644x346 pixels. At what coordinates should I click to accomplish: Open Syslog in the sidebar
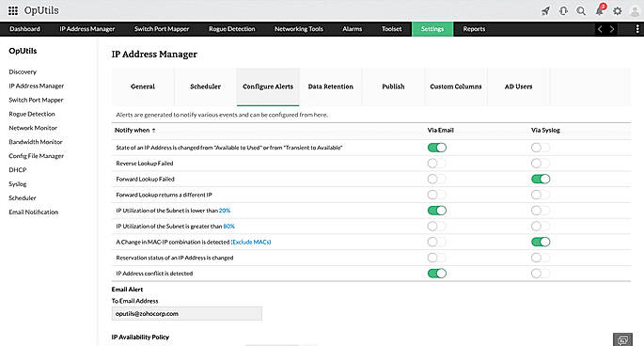(x=17, y=184)
